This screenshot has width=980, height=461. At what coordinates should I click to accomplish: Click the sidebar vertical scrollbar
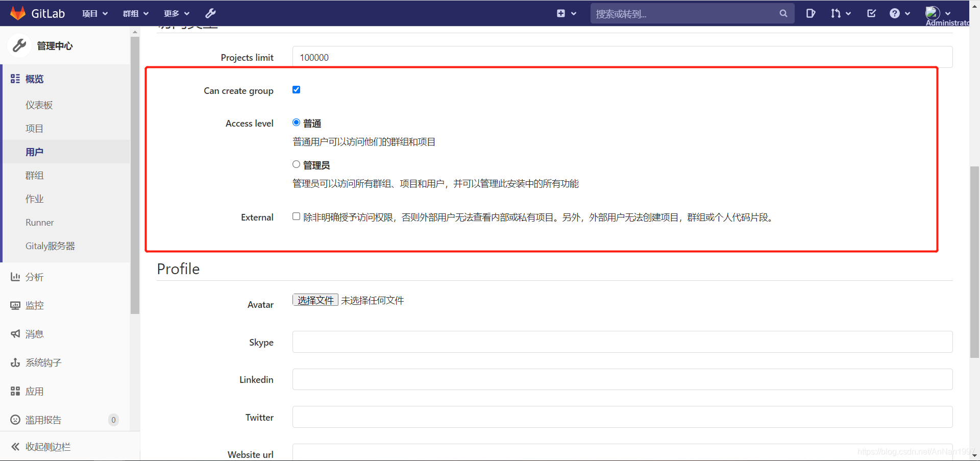(135, 175)
